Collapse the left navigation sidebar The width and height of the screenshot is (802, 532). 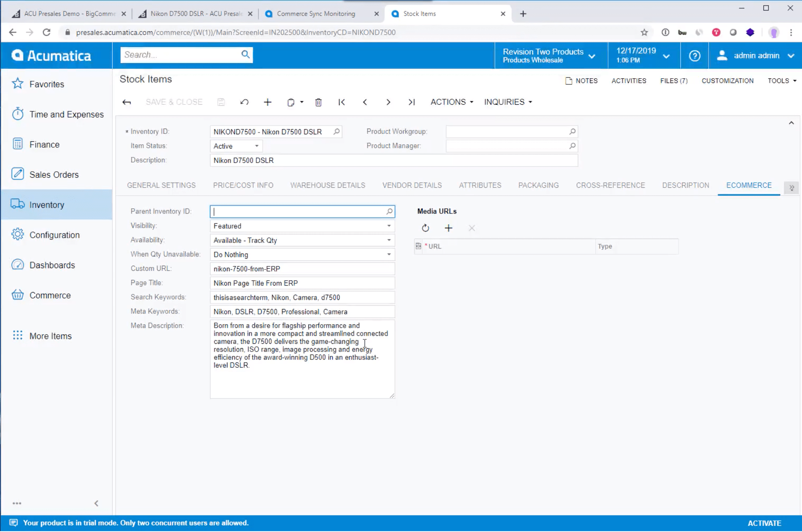pyautogui.click(x=97, y=503)
